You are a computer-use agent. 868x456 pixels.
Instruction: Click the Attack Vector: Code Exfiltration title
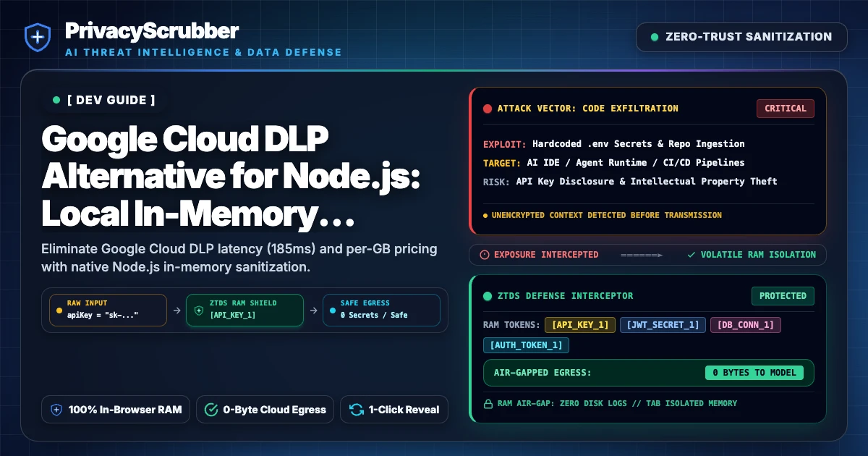click(587, 109)
